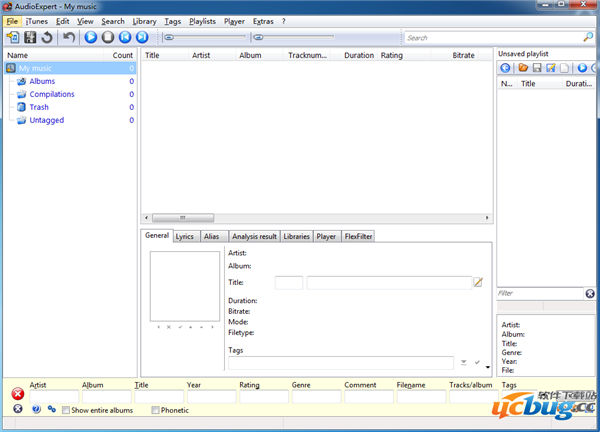600x432 pixels.
Task: Click the refresh/reload library icon
Action: [47, 37]
